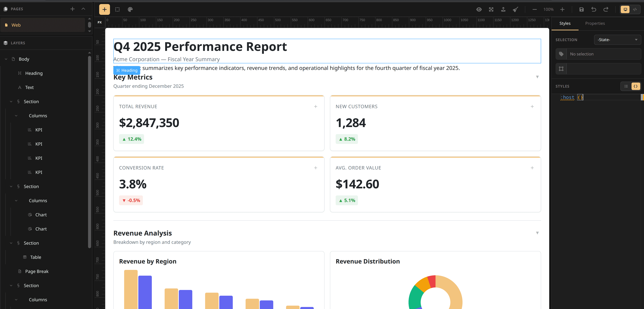This screenshot has height=309, width=644.
Task: Click the plus on Conversion Rate card
Action: click(315, 168)
